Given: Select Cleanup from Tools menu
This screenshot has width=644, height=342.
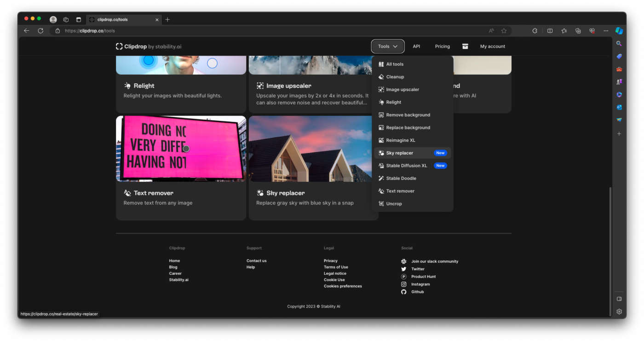Looking at the screenshot, I should pos(395,77).
